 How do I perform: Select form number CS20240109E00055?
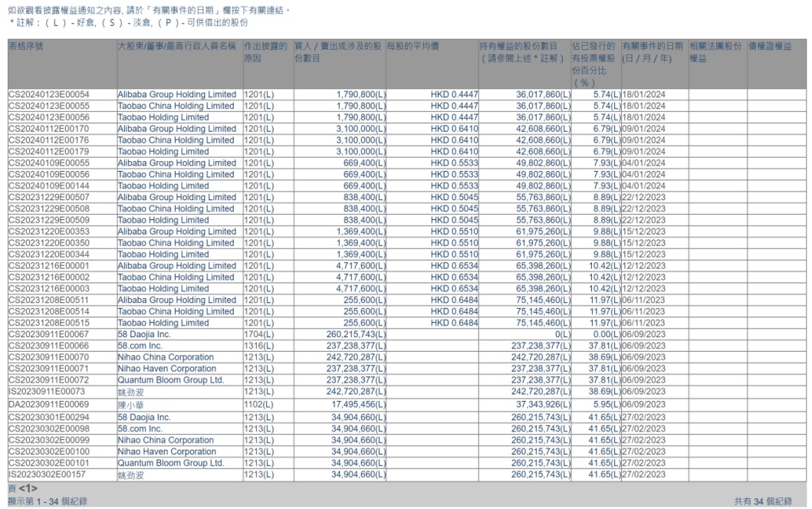pyautogui.click(x=49, y=163)
